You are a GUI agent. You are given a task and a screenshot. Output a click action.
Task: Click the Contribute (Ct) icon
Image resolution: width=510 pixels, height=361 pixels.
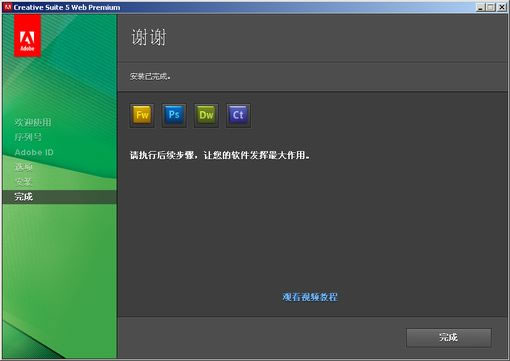tap(238, 115)
